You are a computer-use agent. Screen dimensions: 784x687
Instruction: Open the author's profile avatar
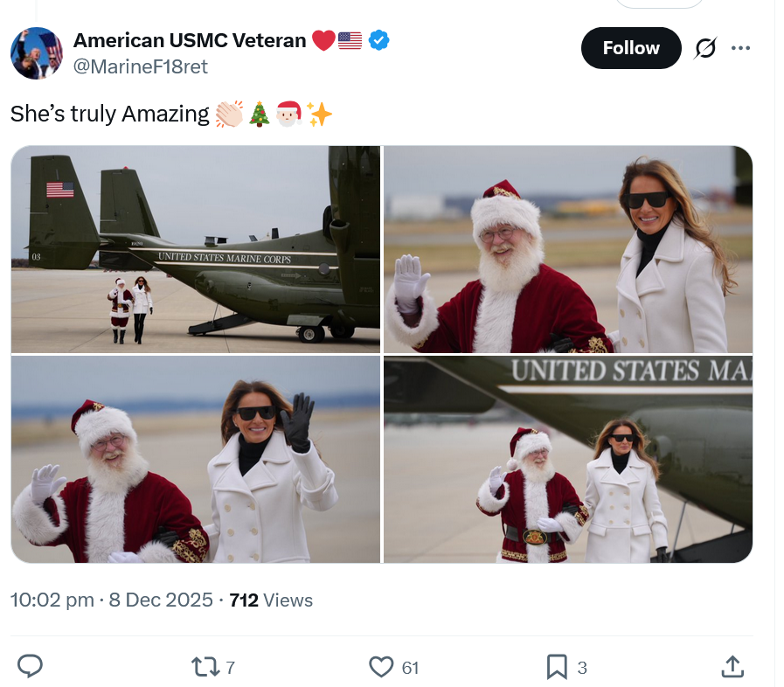[x=36, y=52]
